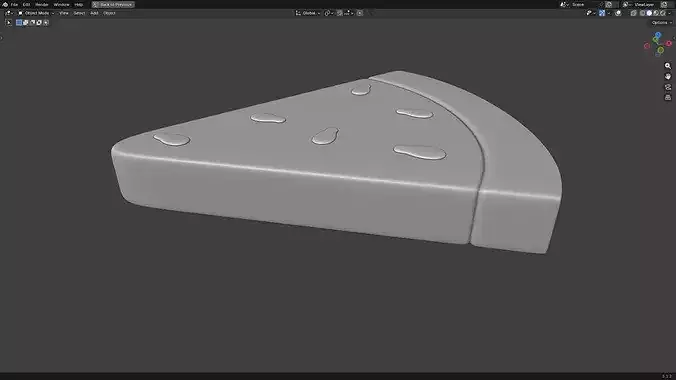Toggle proportional editing
676x380 pixels.
point(360,13)
